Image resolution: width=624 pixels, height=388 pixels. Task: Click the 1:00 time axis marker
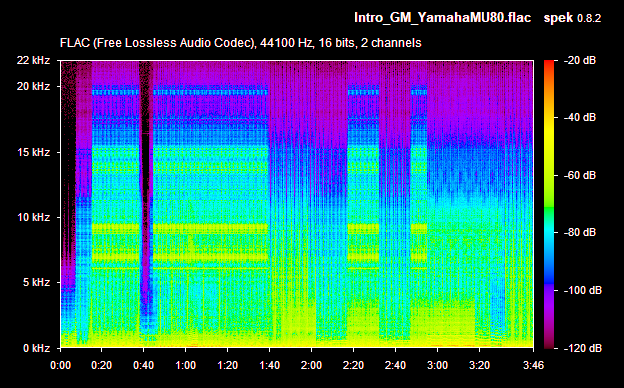click(x=185, y=365)
